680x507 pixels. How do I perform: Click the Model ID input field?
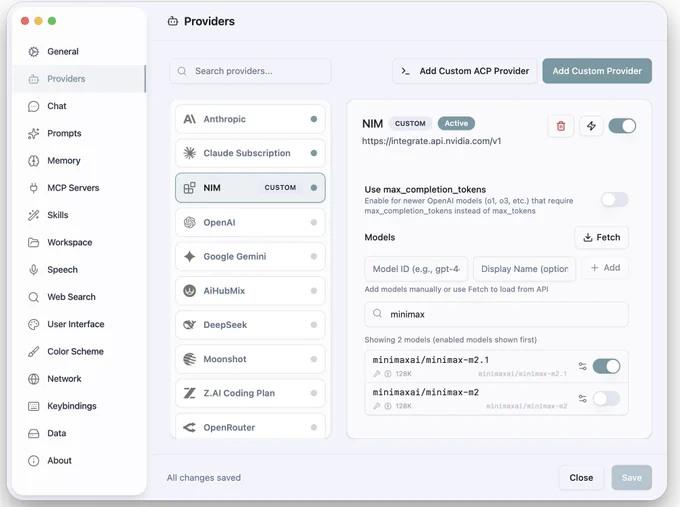[416, 269]
